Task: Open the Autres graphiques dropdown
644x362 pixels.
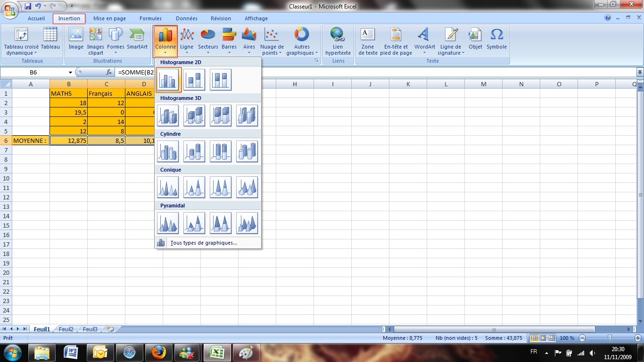Action: [302, 41]
